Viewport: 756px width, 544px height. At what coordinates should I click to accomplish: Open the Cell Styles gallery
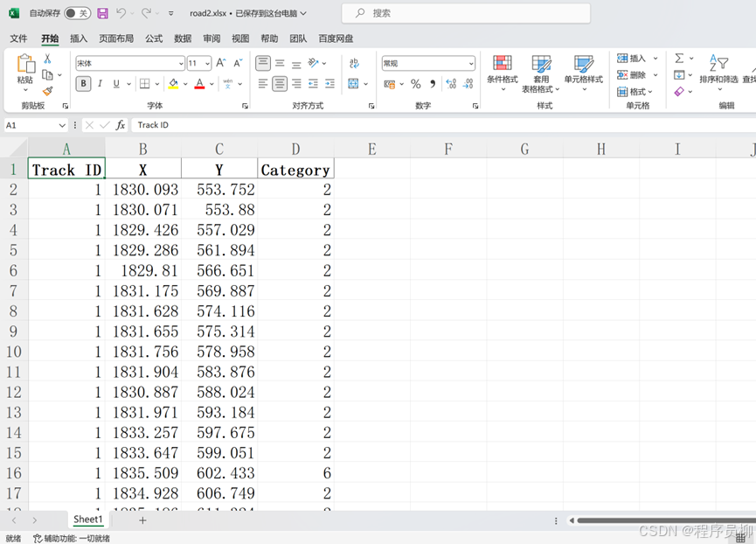[x=584, y=73]
